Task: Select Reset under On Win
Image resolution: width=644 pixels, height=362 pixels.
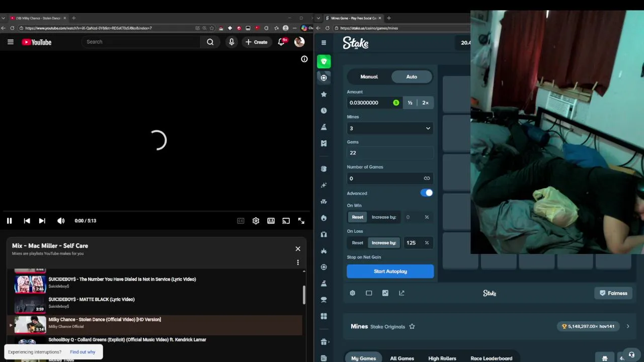Action: click(x=357, y=217)
